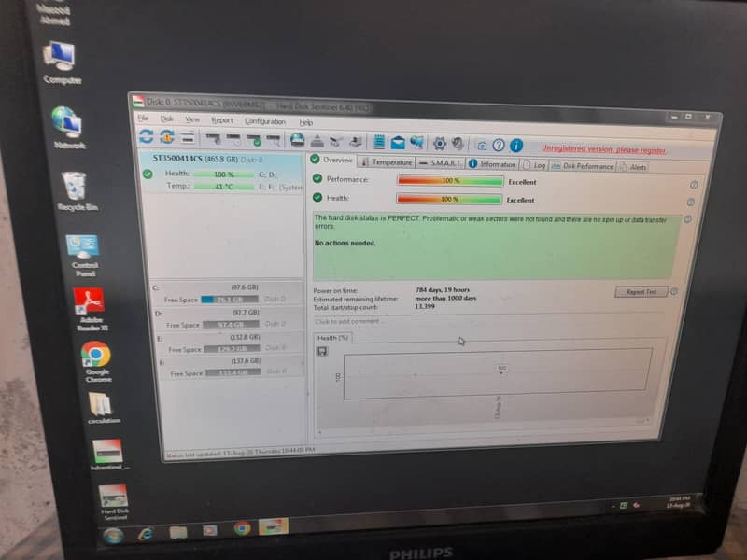Click the blue envelope email icon
Viewport: 747px width, 560px height.
point(398,143)
